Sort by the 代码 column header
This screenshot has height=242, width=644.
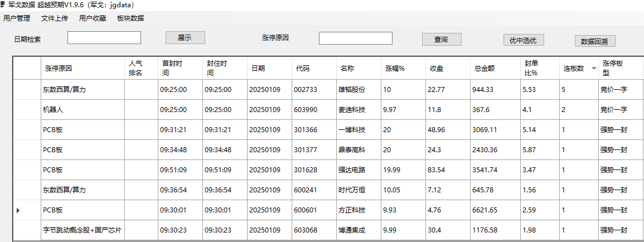pos(314,68)
